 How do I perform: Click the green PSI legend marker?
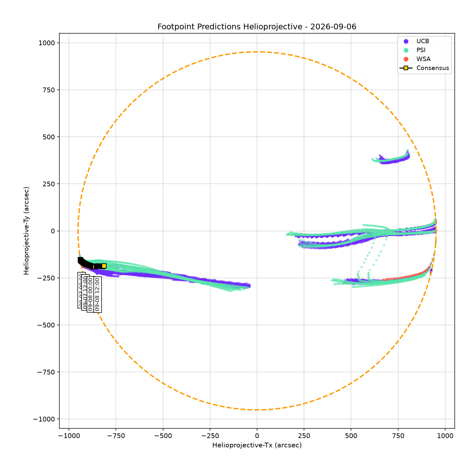(406, 50)
